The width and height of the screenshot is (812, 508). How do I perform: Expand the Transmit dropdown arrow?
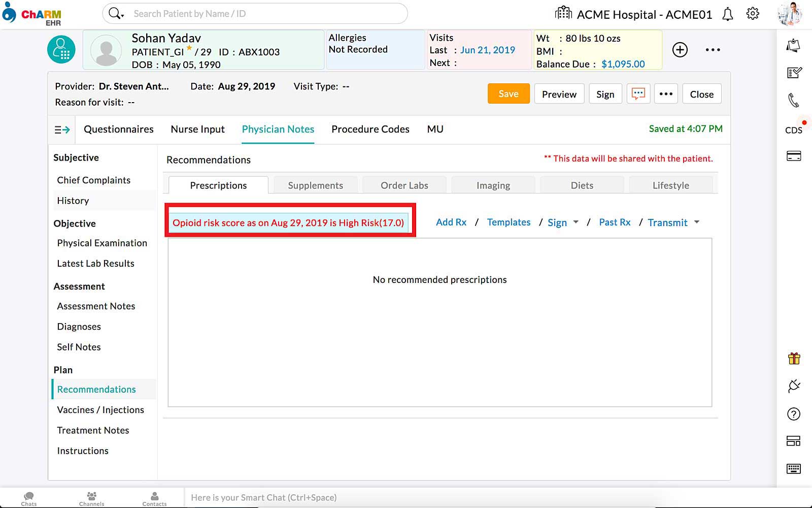coord(696,222)
